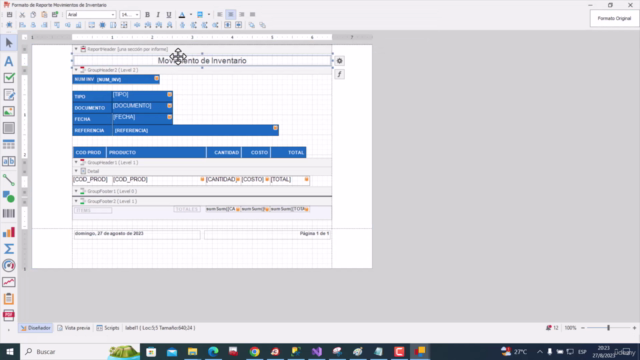Collapse the GroupHeader1 band
Image resolution: width=640 pixels, height=360 pixels.
(76, 162)
